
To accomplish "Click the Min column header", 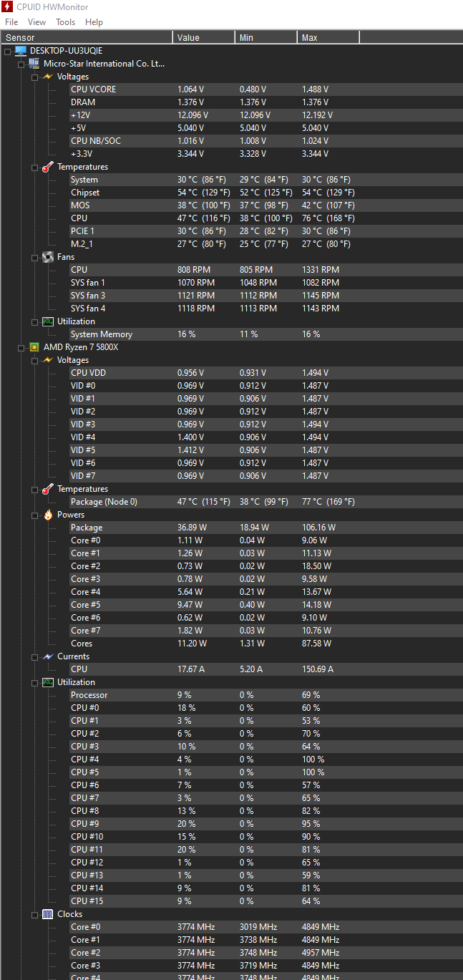I will point(266,37).
